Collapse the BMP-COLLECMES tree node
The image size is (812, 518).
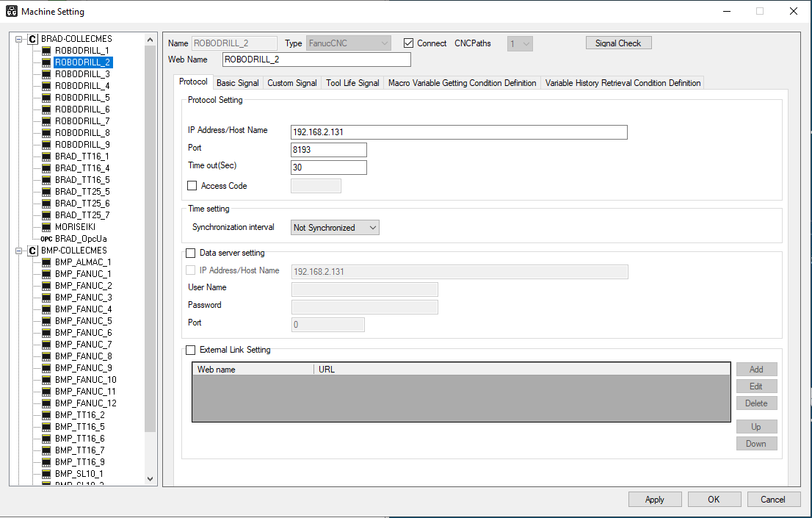[18, 251]
